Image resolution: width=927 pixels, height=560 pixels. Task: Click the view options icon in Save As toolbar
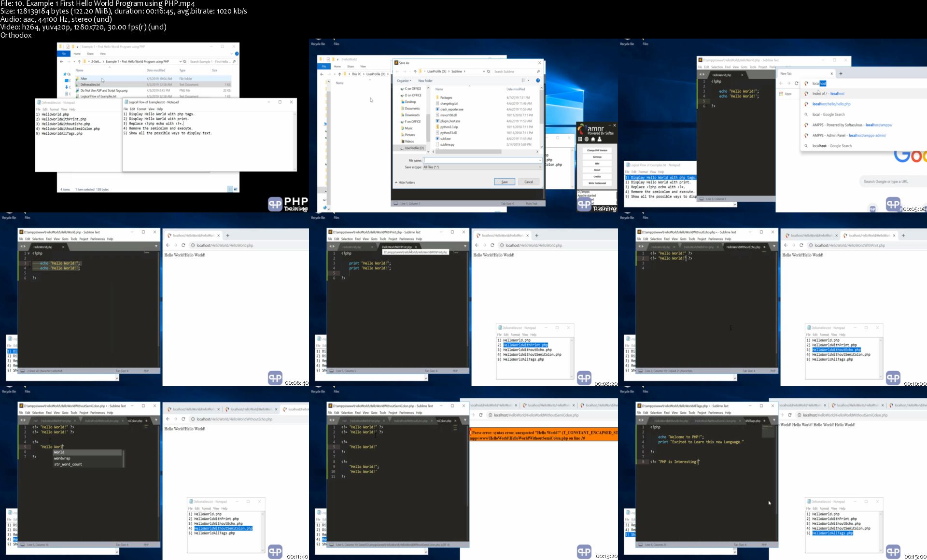[x=524, y=81]
